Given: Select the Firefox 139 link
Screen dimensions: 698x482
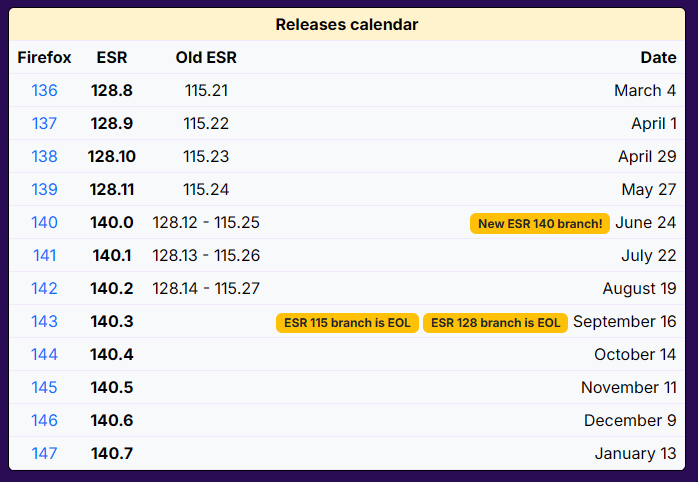Looking at the screenshot, I should [44, 190].
